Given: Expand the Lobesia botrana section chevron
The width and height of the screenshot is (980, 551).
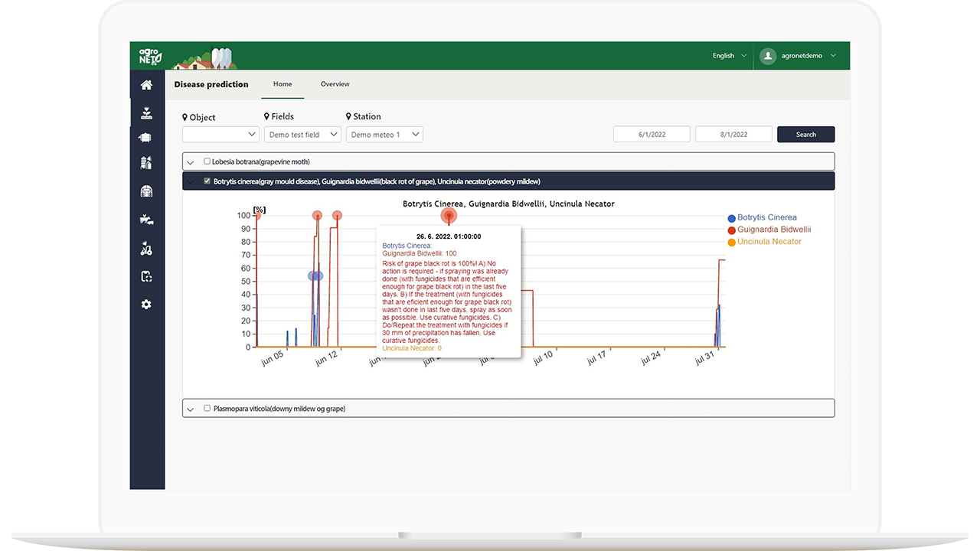Looking at the screenshot, I should click(x=190, y=162).
